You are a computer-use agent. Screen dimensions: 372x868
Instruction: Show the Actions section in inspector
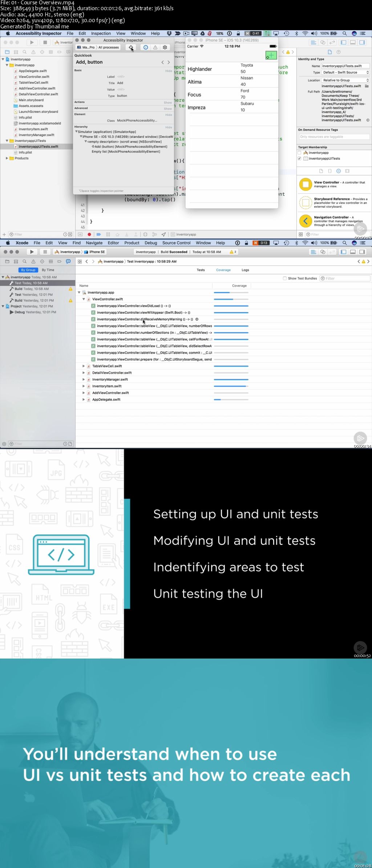pos(168,103)
